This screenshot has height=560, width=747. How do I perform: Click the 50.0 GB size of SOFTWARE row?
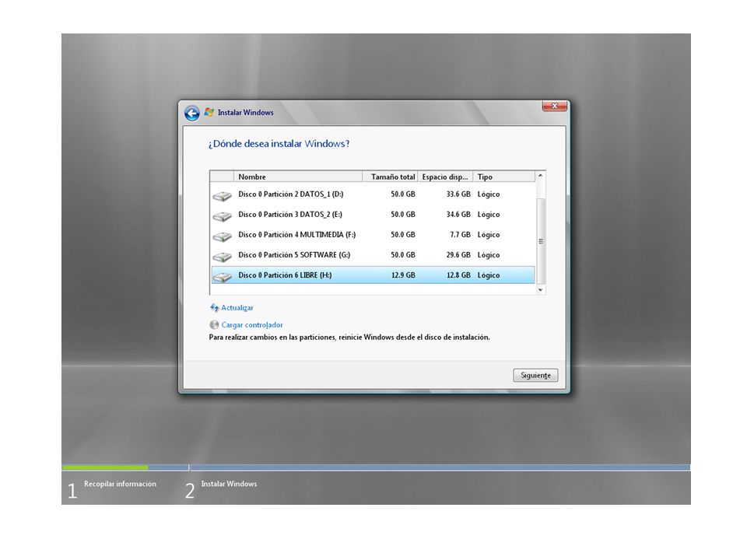(403, 255)
